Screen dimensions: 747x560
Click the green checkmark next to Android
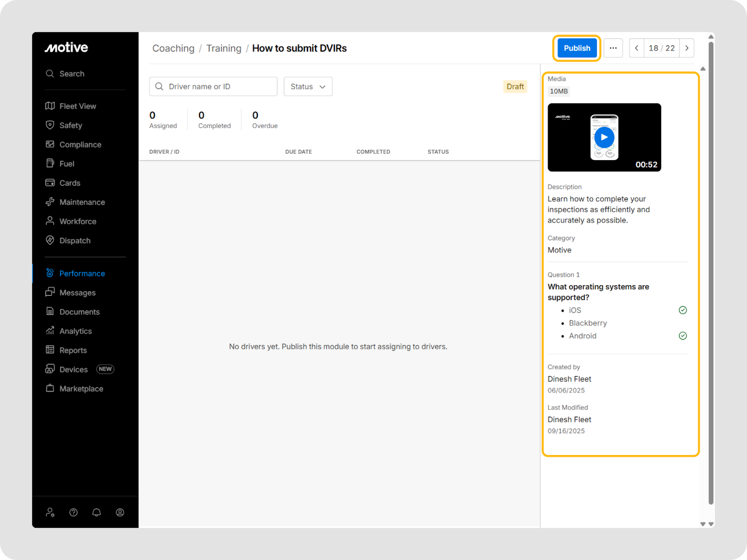click(x=683, y=336)
